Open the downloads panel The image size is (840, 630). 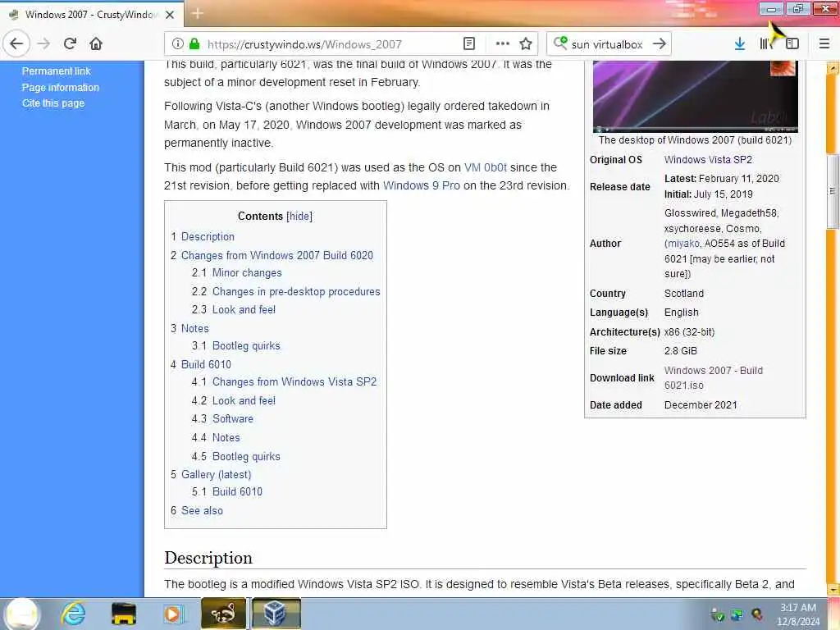[739, 44]
